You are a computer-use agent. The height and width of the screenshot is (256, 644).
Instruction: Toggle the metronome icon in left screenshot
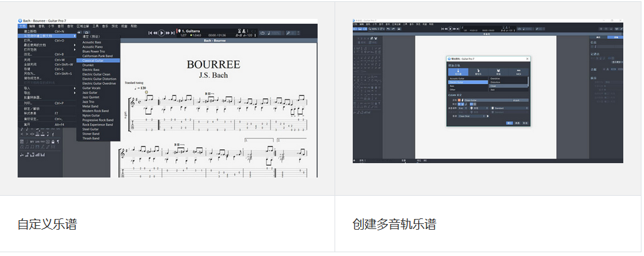244,31
